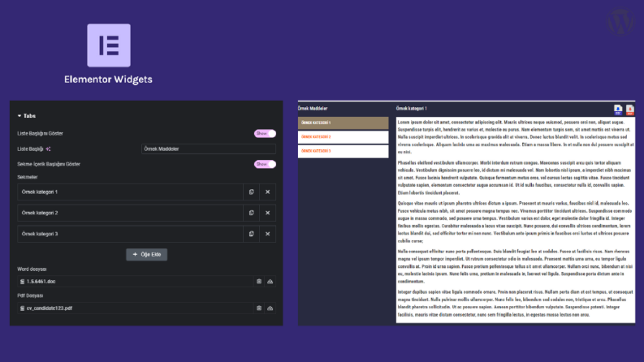
Task: Upload a new Word file icon
Action: pos(270,282)
